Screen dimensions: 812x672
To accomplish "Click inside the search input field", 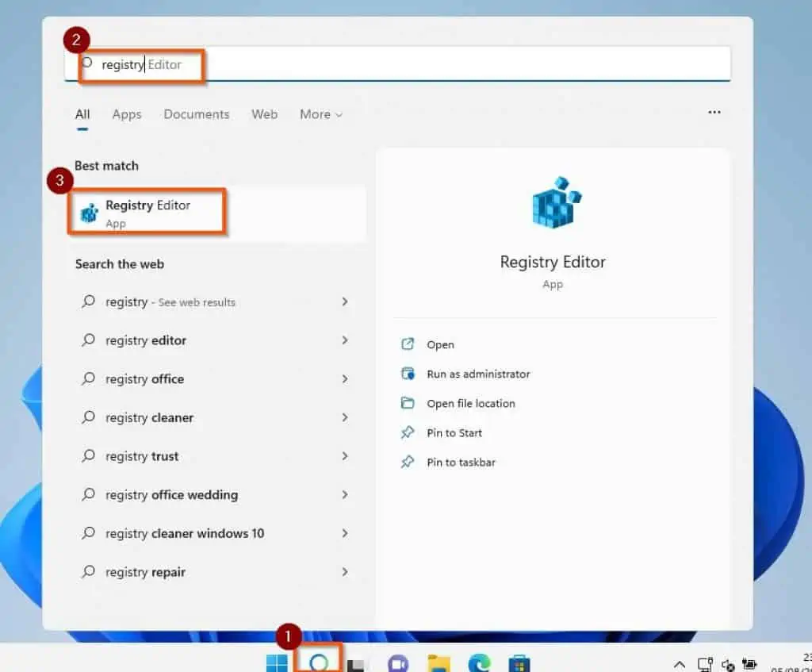I will click(238, 65).
